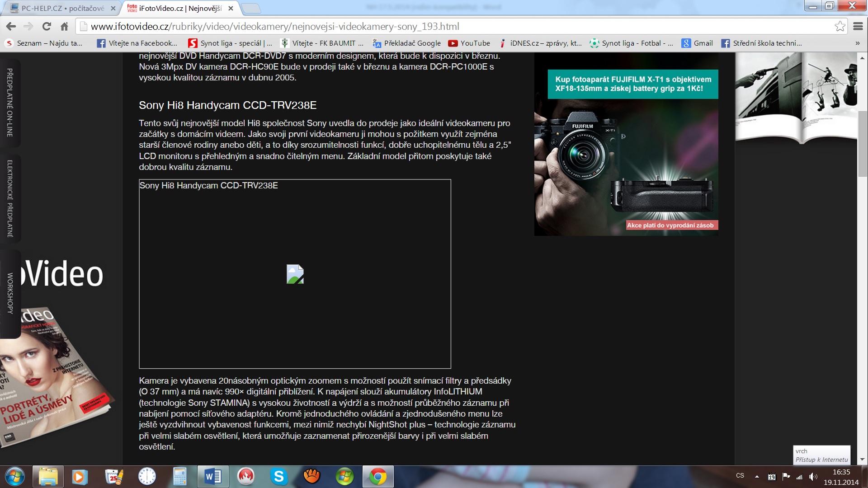Click the broken image placeholder icon
Screen dimensions: 868x488
[295, 274]
